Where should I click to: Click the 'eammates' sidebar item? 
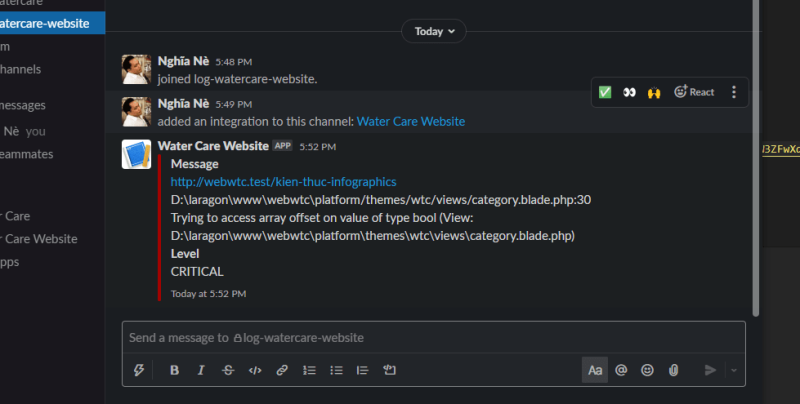point(27,154)
